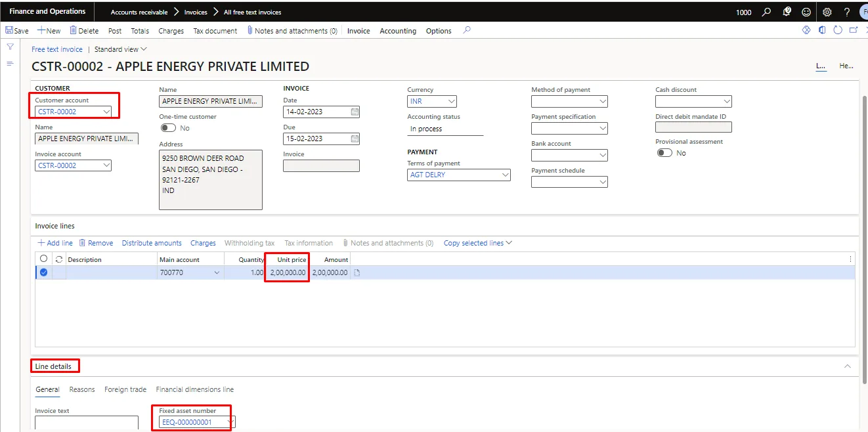This screenshot has width=868, height=432.
Task: Open the Currency INR dropdown
Action: [451, 102]
